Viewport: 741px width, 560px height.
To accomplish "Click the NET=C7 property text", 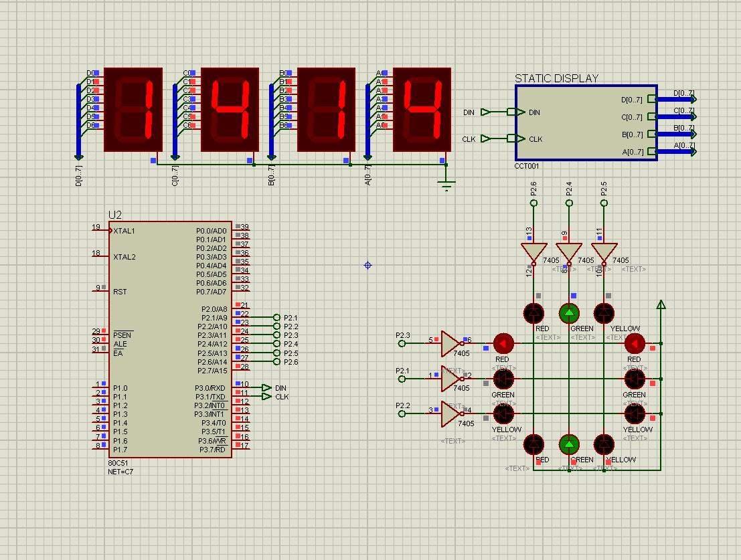I will click(120, 472).
